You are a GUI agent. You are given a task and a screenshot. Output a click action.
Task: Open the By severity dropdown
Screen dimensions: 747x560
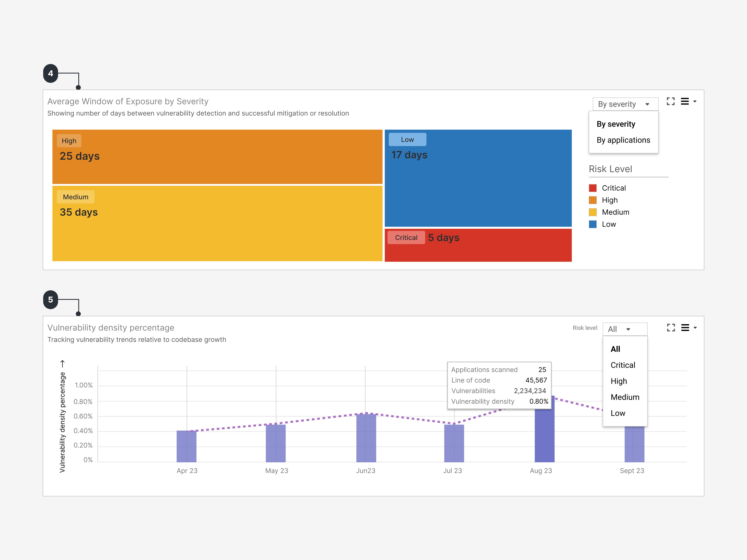625,104
